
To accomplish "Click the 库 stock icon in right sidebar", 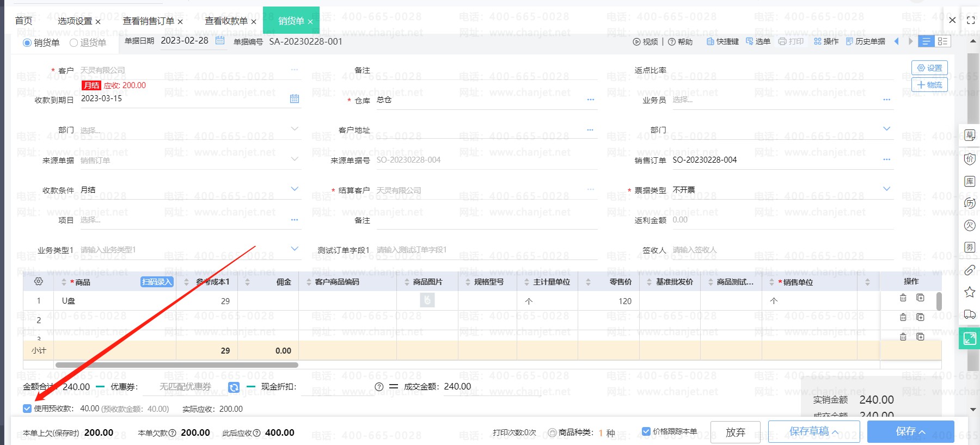I will click(x=970, y=181).
